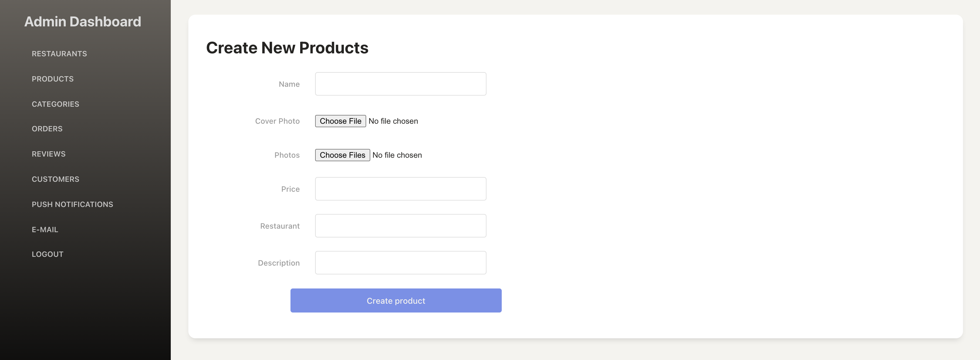Image resolution: width=980 pixels, height=360 pixels.
Task: Select the Description input field
Action: pyautogui.click(x=401, y=263)
